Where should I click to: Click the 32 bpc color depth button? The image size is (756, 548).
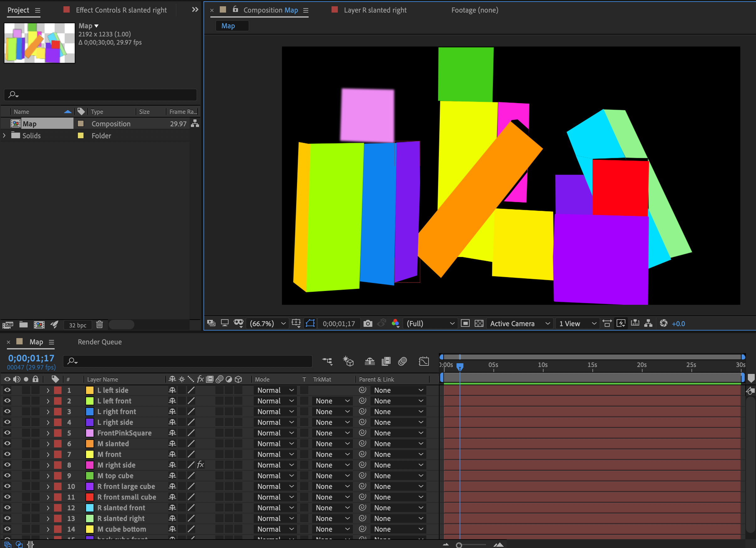(x=78, y=325)
